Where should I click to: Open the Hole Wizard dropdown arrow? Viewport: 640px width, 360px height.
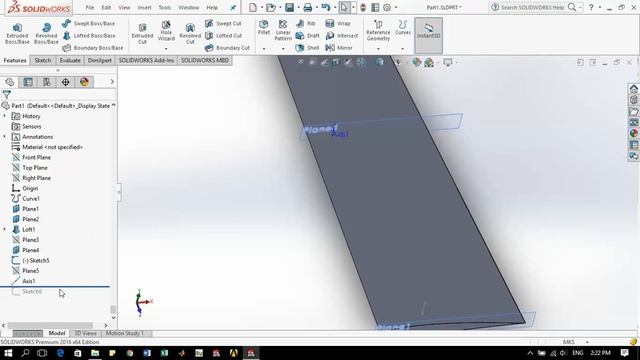(x=166, y=49)
